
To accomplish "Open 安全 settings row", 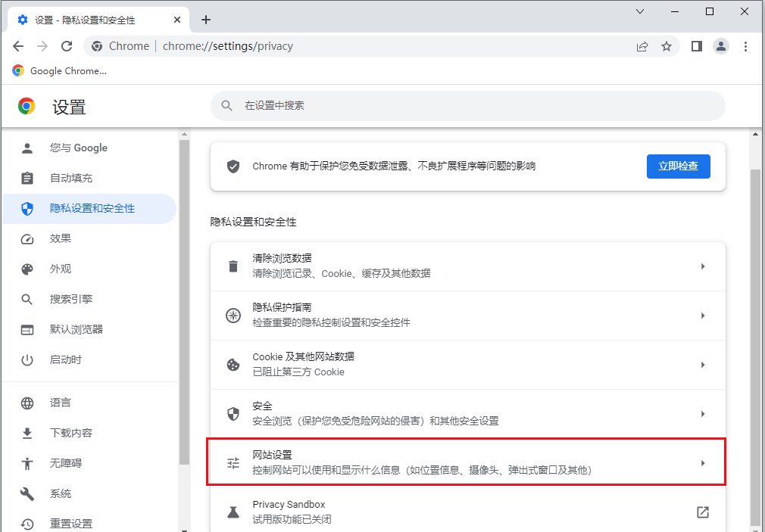I will coord(468,414).
